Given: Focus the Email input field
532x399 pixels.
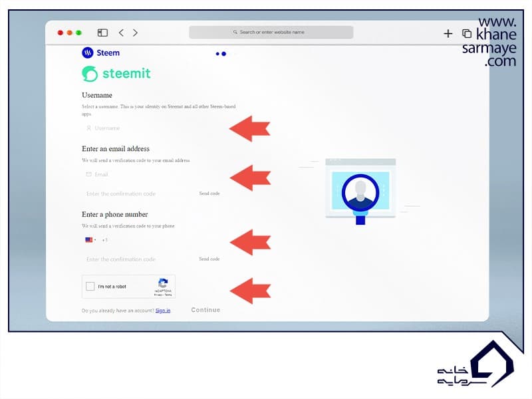Looking at the screenshot, I should pos(152,174).
